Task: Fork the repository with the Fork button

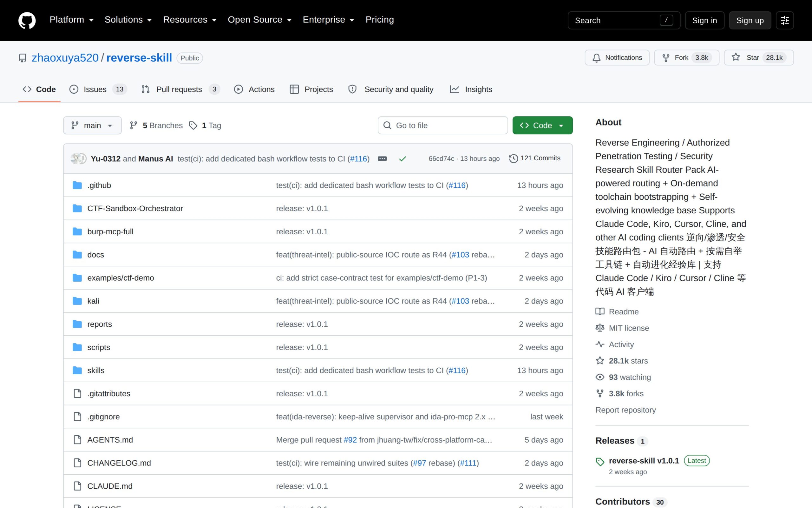Action: [x=686, y=57]
